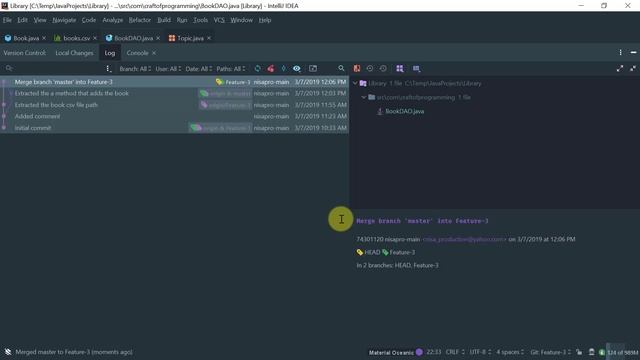Click the read-only lock icon in status bar
Image resolution: width=640 pixels, height=360 pixels.
(579, 352)
